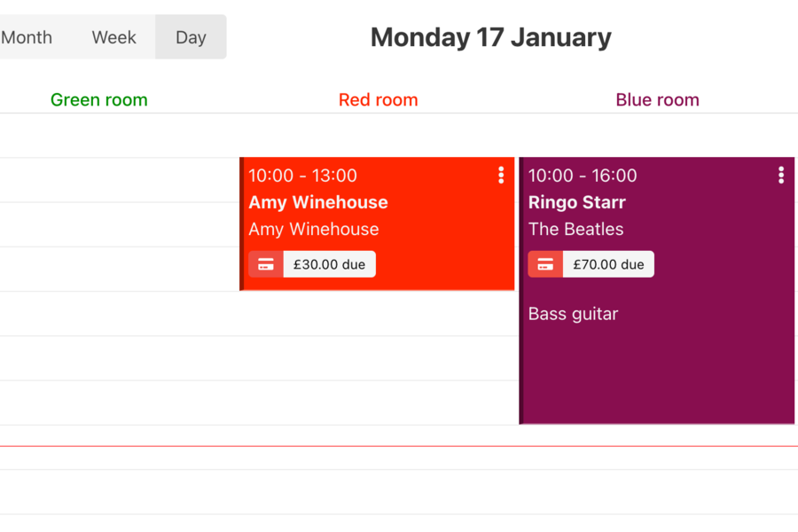Select the Day view tab

click(191, 37)
